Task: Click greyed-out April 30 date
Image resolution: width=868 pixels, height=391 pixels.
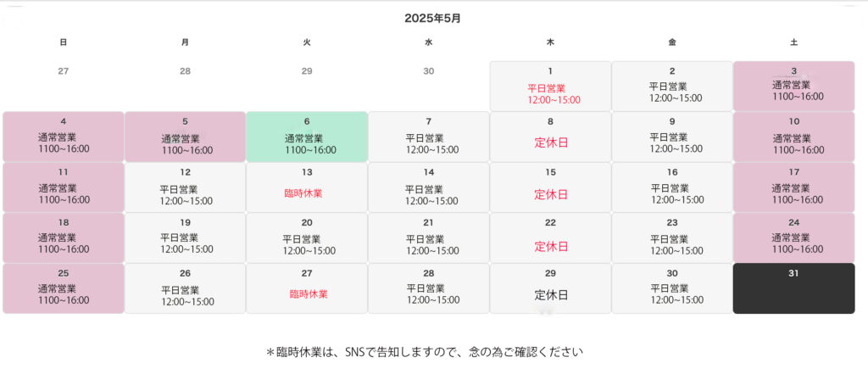Action: pos(429,71)
